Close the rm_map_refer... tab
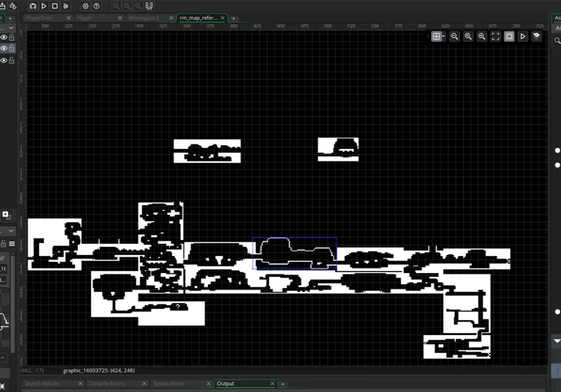Screen dimensions: 561x392 [223, 18]
